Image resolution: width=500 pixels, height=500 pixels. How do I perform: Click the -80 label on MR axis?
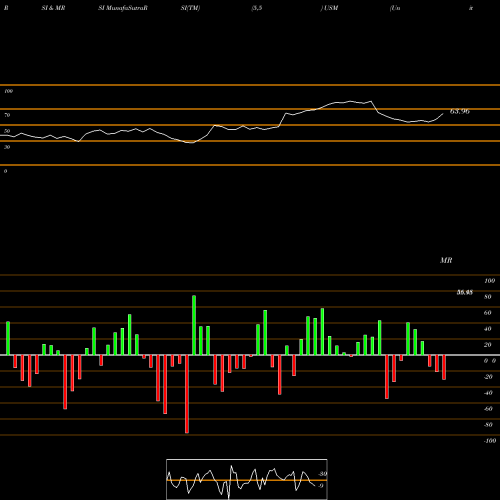(488, 425)
